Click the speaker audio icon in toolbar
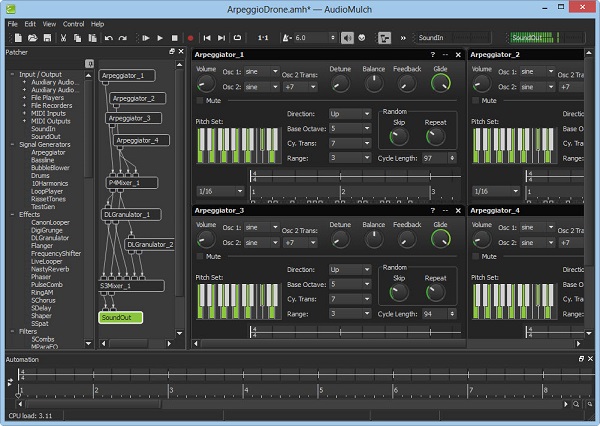Screen dimensions: 600x426 click(345, 38)
